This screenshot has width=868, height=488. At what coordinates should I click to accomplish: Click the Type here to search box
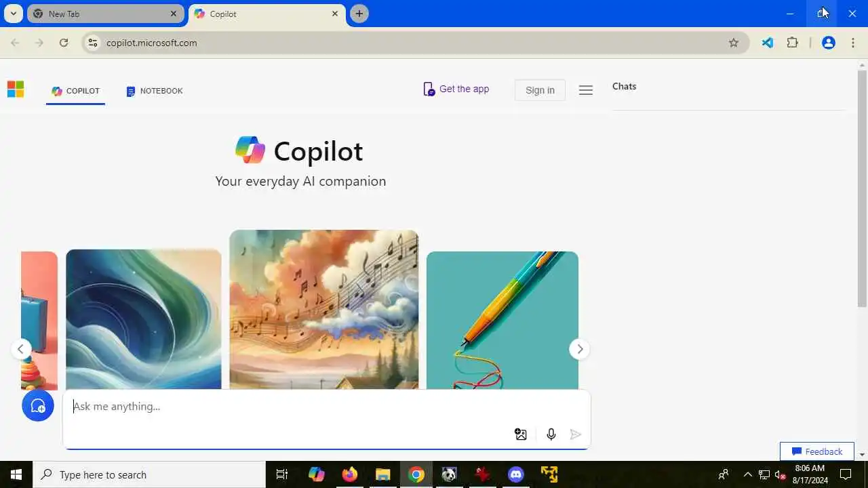tap(149, 474)
